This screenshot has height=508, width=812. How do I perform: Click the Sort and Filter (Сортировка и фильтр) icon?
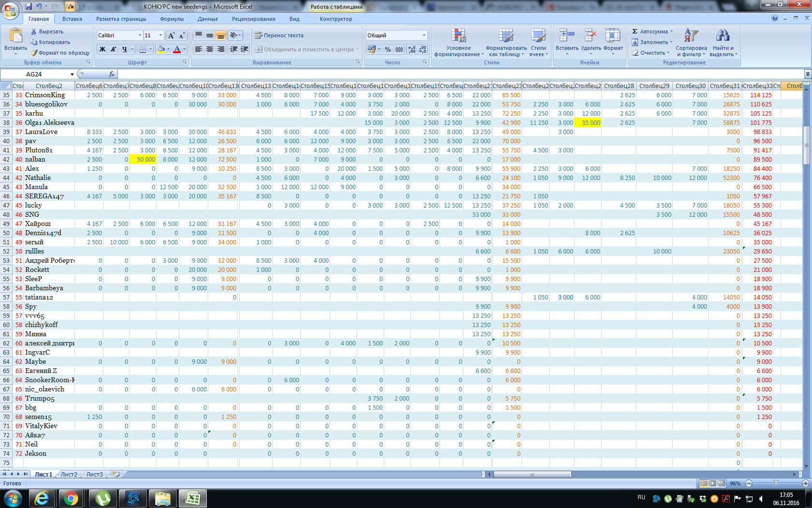[x=691, y=36]
